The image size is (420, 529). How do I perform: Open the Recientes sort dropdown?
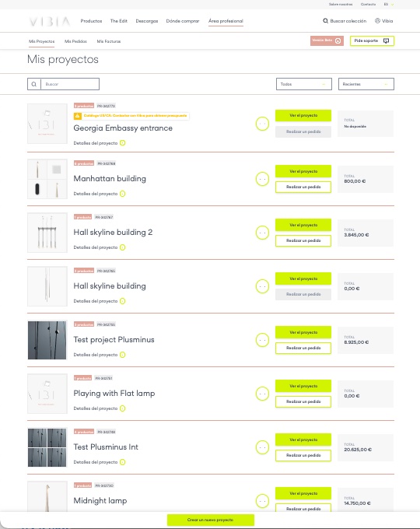coord(366,84)
